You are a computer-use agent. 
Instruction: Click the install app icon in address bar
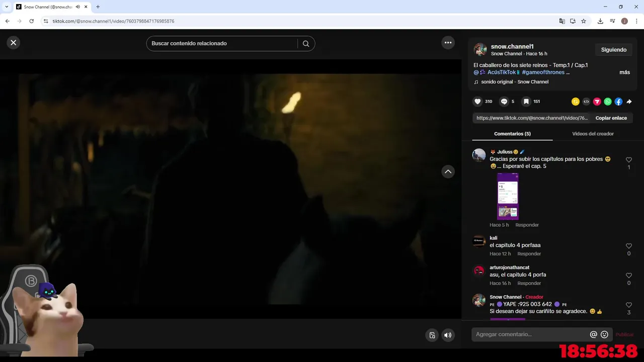point(573,21)
